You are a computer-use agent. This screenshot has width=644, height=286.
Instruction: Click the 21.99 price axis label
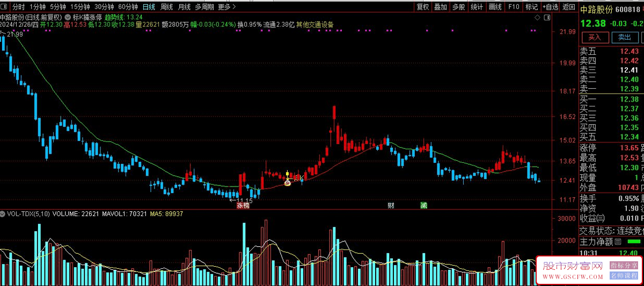[x=567, y=32]
